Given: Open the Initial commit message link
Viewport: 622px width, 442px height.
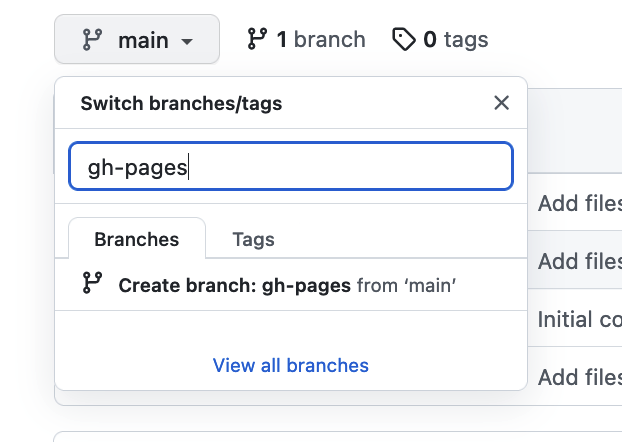Looking at the screenshot, I should pos(580,319).
